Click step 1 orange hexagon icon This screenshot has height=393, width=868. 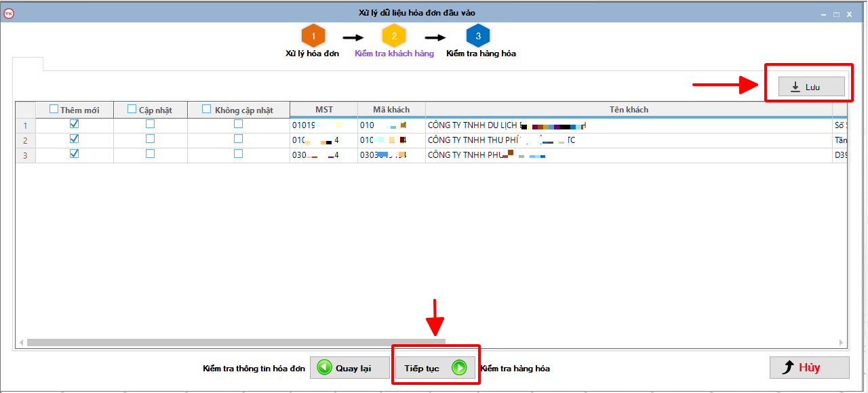point(313,36)
